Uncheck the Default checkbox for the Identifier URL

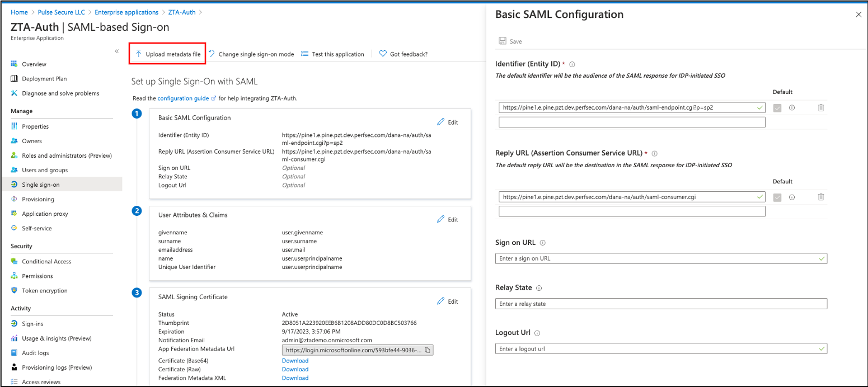coord(777,107)
